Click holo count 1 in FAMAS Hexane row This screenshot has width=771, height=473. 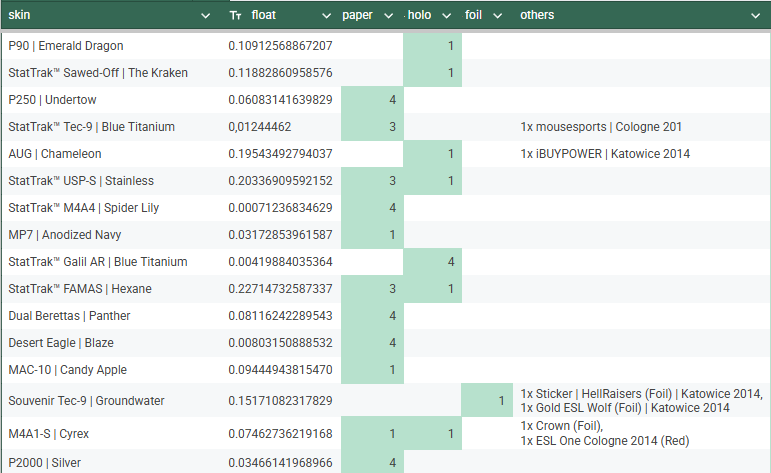(x=433, y=289)
